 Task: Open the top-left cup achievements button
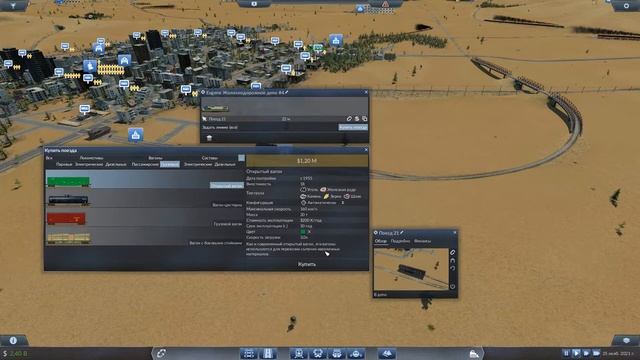point(13,5)
